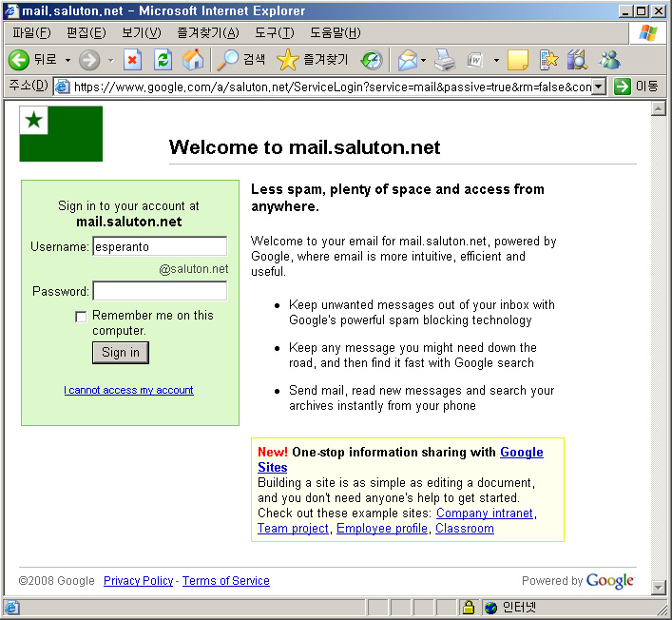Click the phone with star toolbar icon

pos(548,60)
